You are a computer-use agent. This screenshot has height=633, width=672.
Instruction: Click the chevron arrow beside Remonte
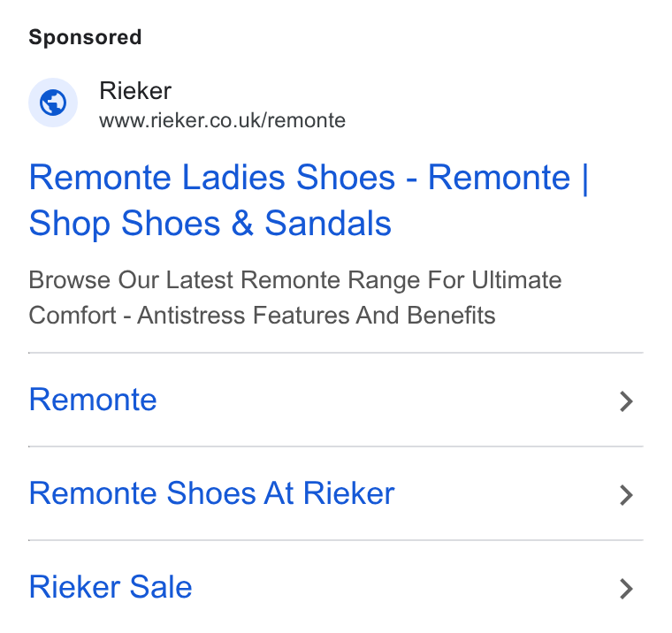[626, 401]
